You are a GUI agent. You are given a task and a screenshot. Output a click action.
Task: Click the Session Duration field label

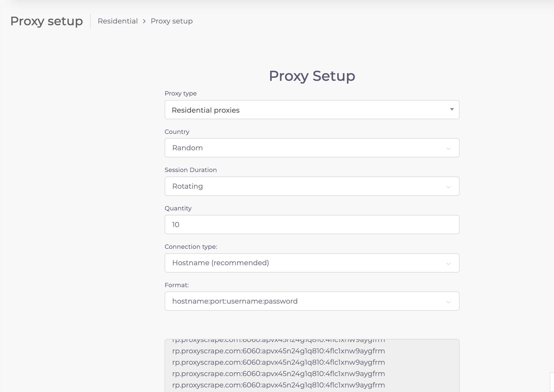[x=191, y=170]
